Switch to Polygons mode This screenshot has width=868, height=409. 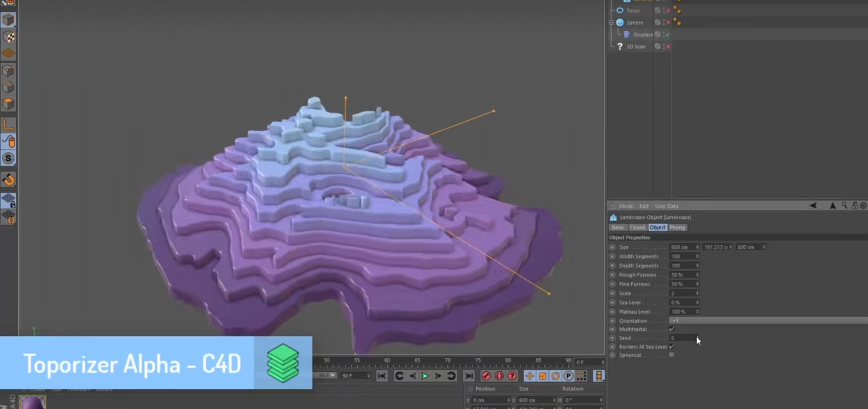[x=8, y=104]
